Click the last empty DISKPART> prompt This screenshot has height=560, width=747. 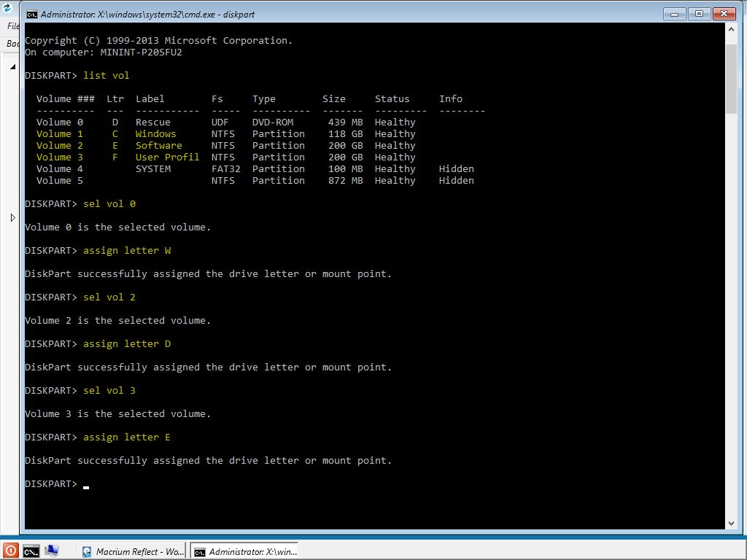[x=51, y=484]
